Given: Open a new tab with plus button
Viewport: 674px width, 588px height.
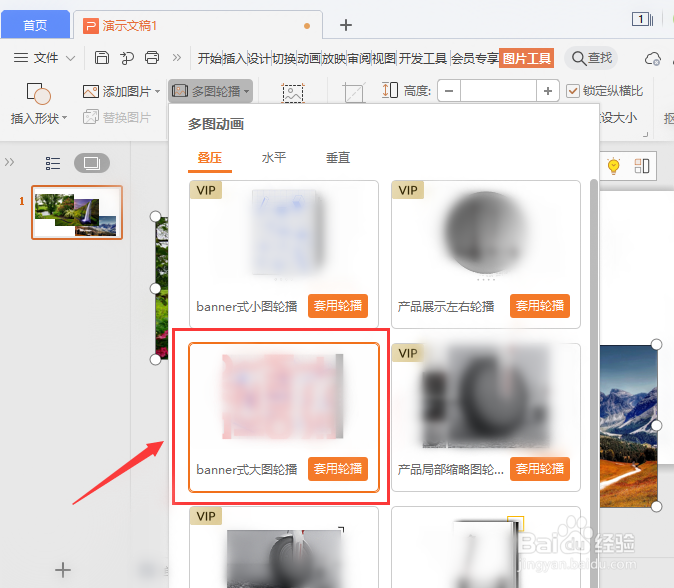Looking at the screenshot, I should 346,25.
